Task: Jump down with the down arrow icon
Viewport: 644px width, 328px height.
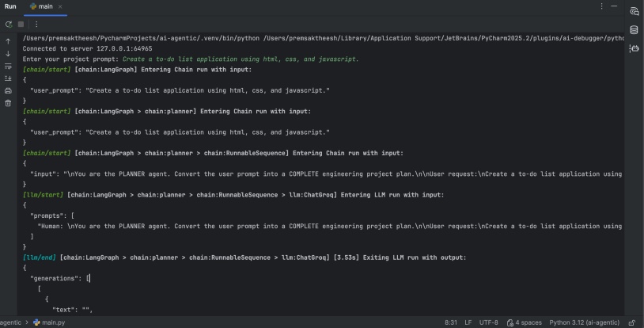Action: click(x=8, y=53)
